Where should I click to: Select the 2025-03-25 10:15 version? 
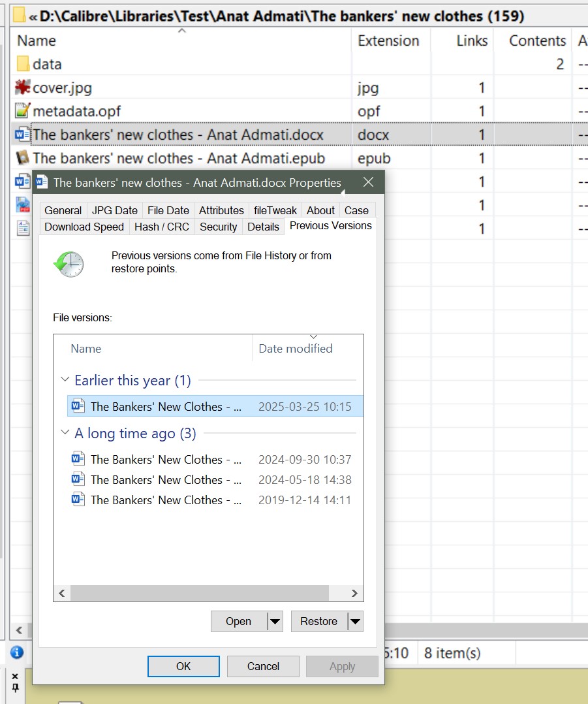click(215, 406)
